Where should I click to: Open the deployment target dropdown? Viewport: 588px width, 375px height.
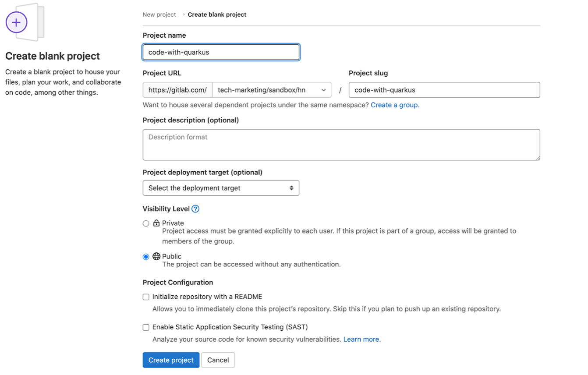[221, 188]
